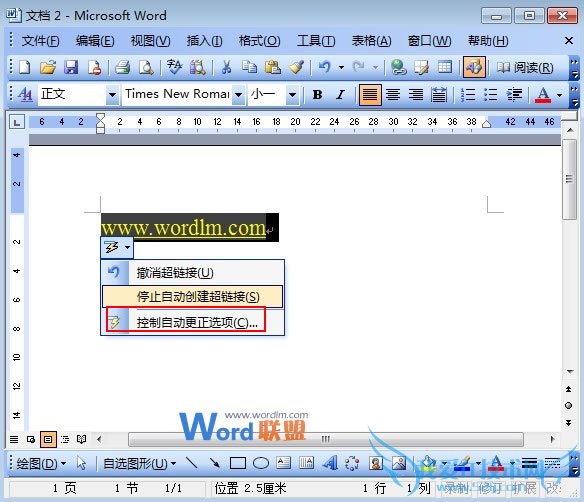584x502 pixels.
Task: Open the 视图(V) menu
Action: coord(150,41)
